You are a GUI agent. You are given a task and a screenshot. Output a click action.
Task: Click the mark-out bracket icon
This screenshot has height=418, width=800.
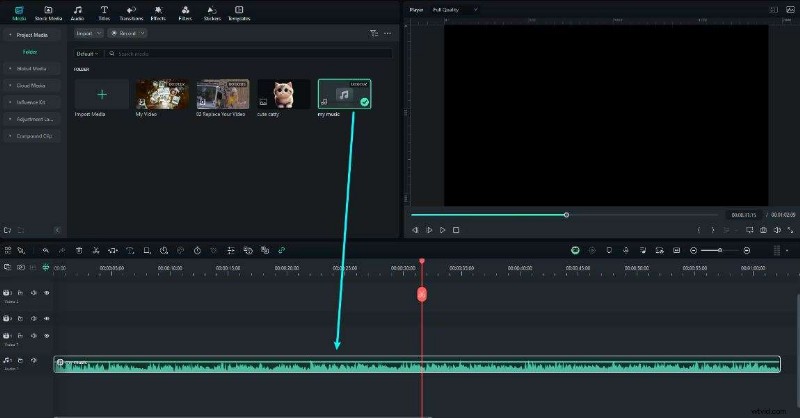713,230
